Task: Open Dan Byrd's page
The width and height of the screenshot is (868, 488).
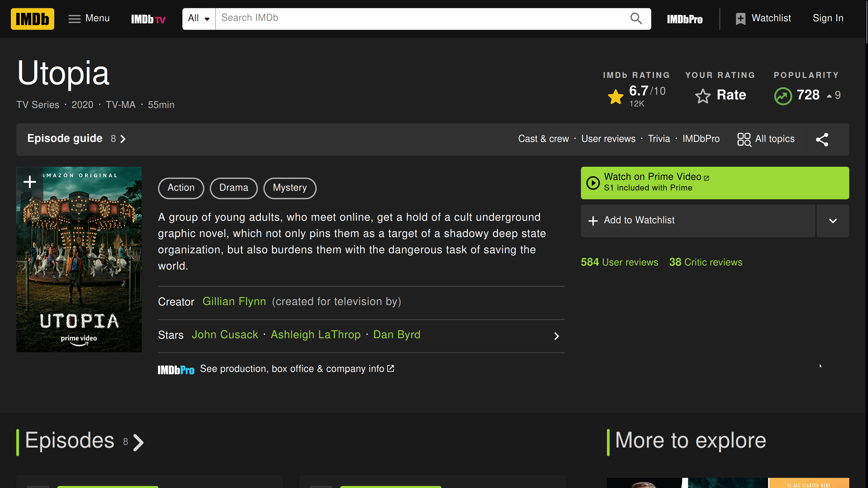Action: (x=397, y=335)
